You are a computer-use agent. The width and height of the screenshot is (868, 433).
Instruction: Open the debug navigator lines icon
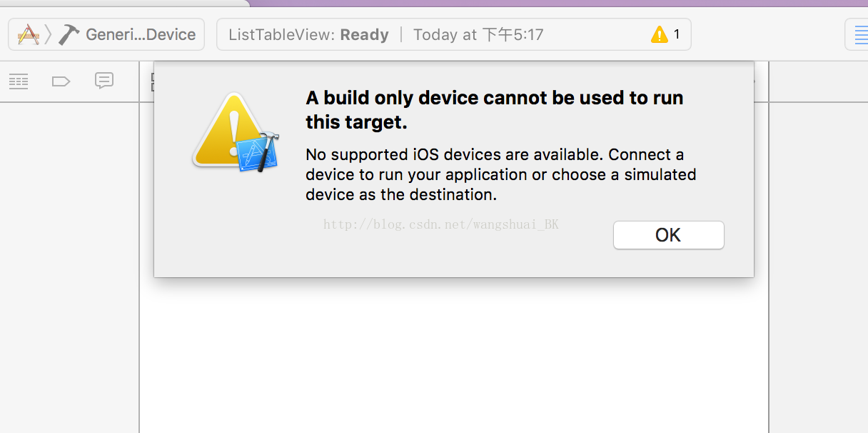coord(19,81)
